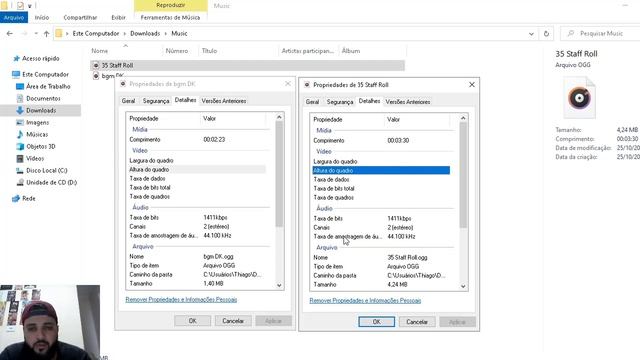Image resolution: width=640 pixels, height=360 pixels.
Task: Click OK in bgm DK properties
Action: click(192, 321)
